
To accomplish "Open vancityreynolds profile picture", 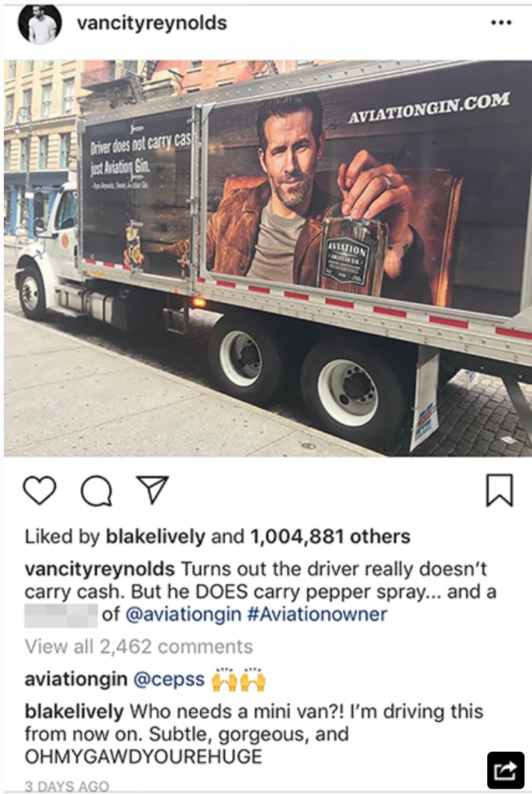I will click(x=40, y=23).
